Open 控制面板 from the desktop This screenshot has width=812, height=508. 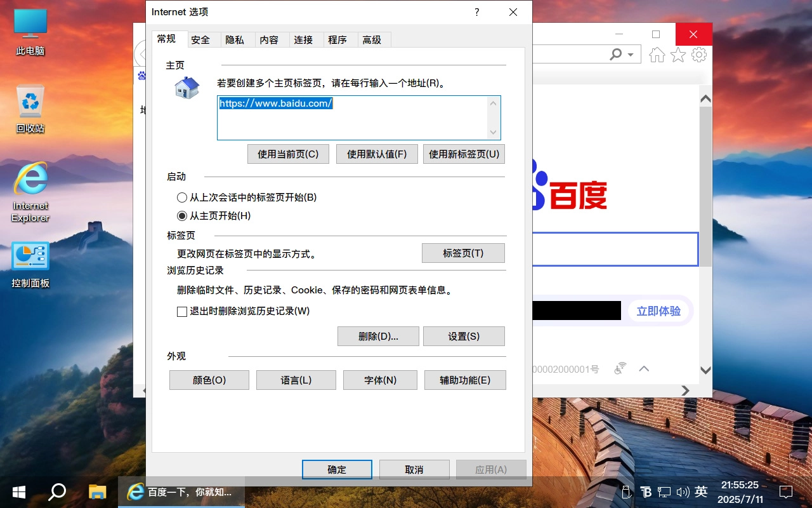(x=30, y=262)
